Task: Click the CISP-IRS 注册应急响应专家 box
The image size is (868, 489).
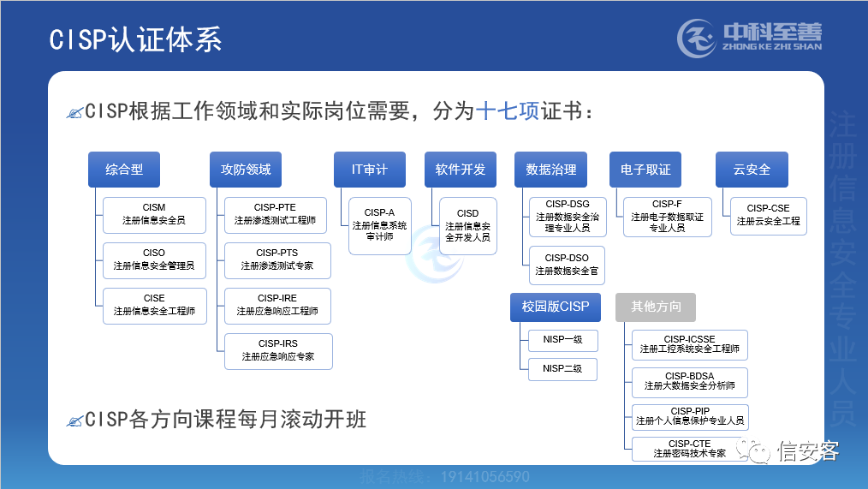Action: (278, 351)
